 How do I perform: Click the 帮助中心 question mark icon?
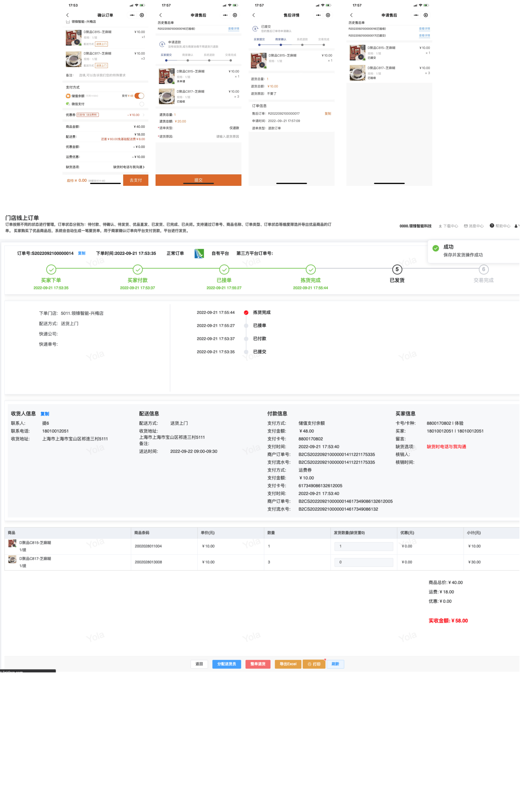click(x=492, y=225)
